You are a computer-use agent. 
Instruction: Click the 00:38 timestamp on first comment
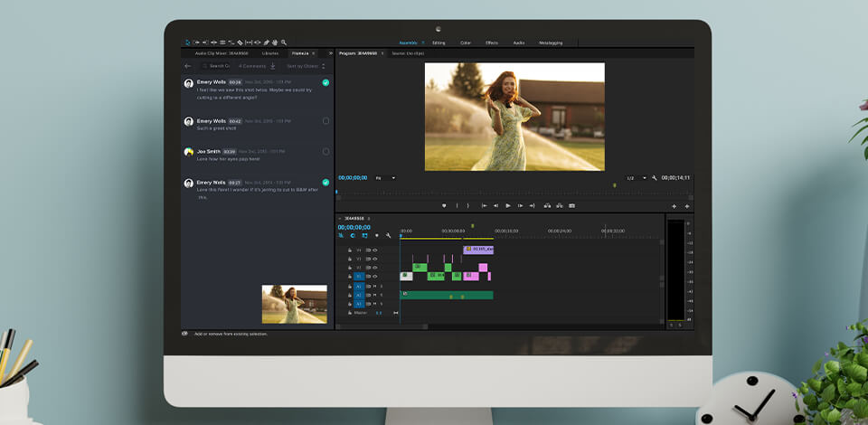235,82
